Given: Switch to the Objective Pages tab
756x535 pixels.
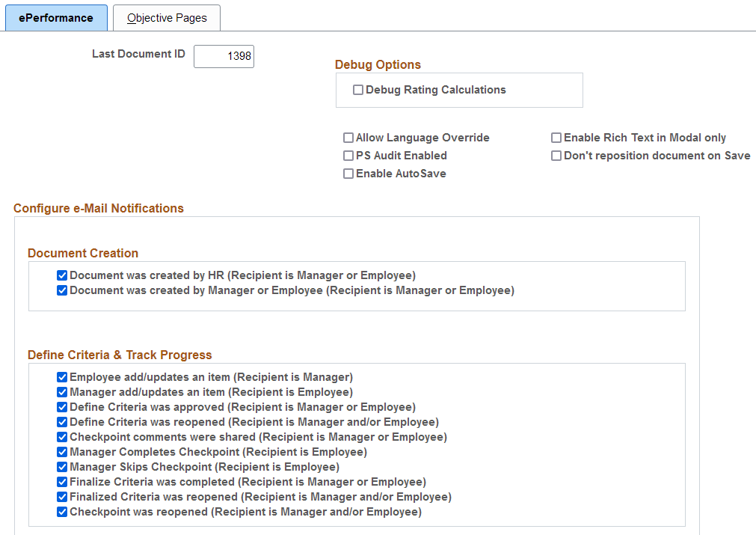Looking at the screenshot, I should click(x=166, y=18).
